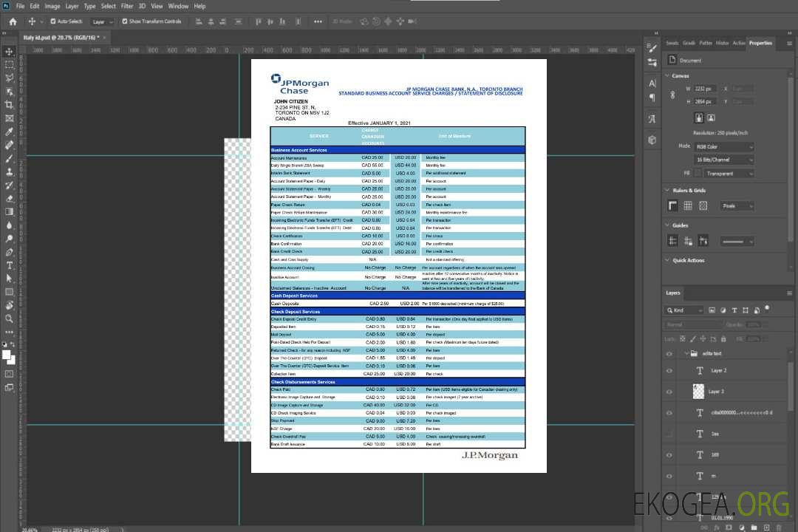Viewport: 798px width, 532px height.
Task: Select the Crop tool
Action: (9, 104)
